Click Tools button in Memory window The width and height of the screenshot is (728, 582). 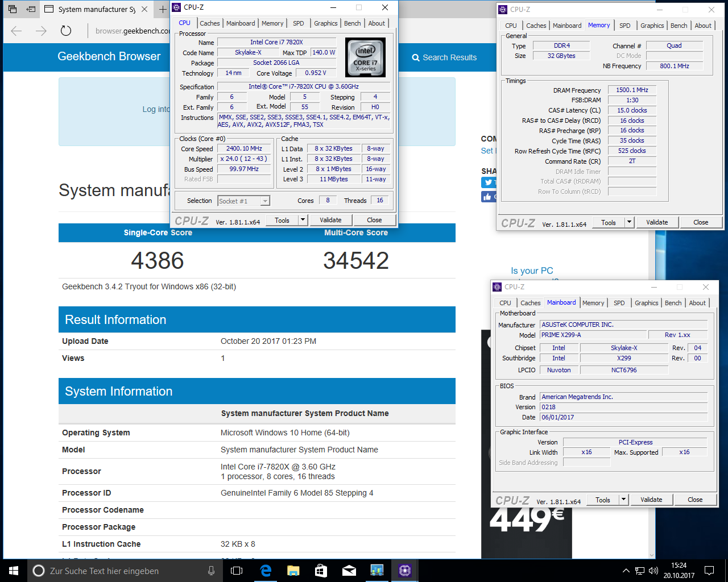(609, 222)
